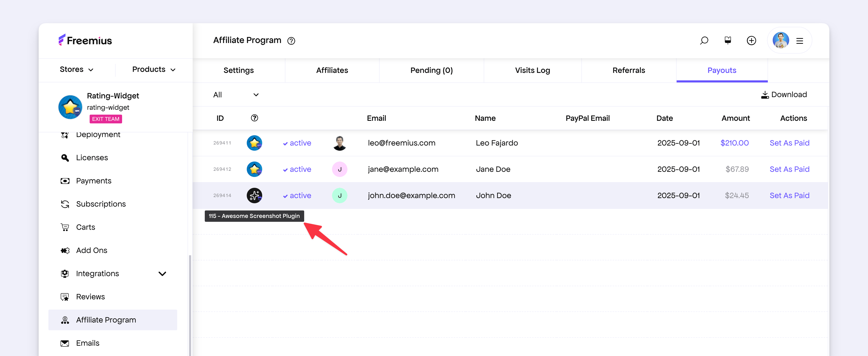Click the Download button
The height and width of the screenshot is (356, 868).
pos(784,95)
